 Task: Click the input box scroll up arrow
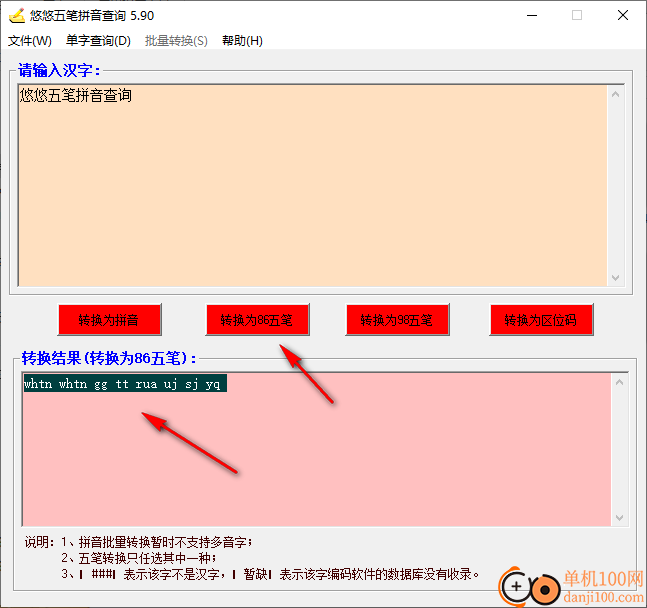click(x=616, y=94)
